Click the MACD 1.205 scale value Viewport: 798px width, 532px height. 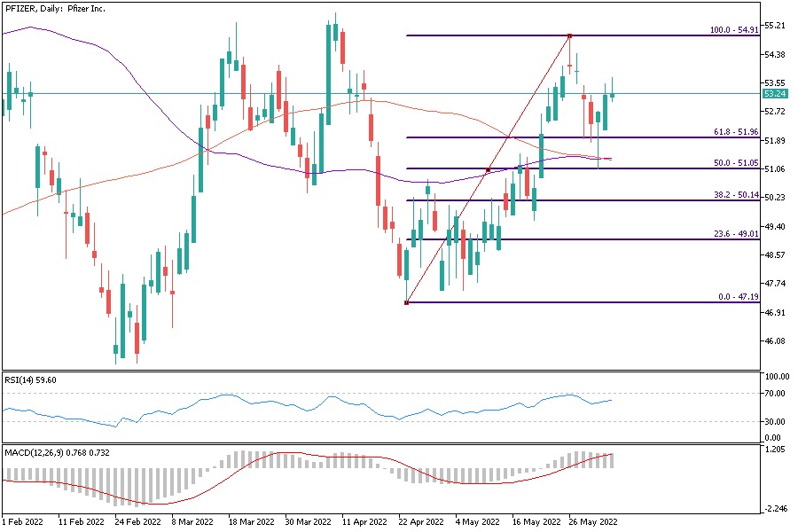coord(774,450)
